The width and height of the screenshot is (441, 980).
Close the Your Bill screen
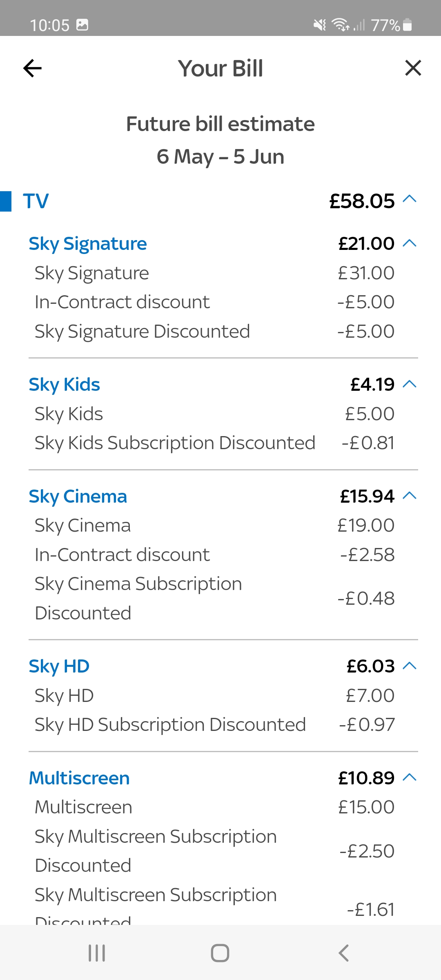pos(413,68)
